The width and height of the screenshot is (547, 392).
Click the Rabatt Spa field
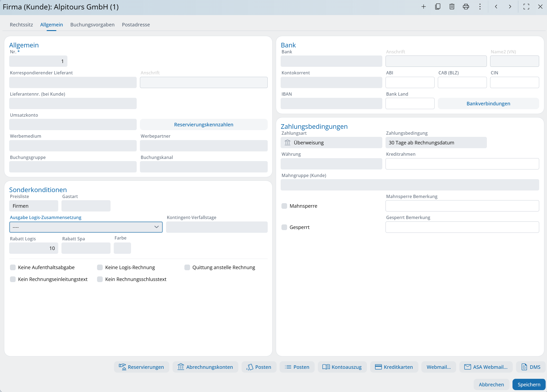pos(86,248)
